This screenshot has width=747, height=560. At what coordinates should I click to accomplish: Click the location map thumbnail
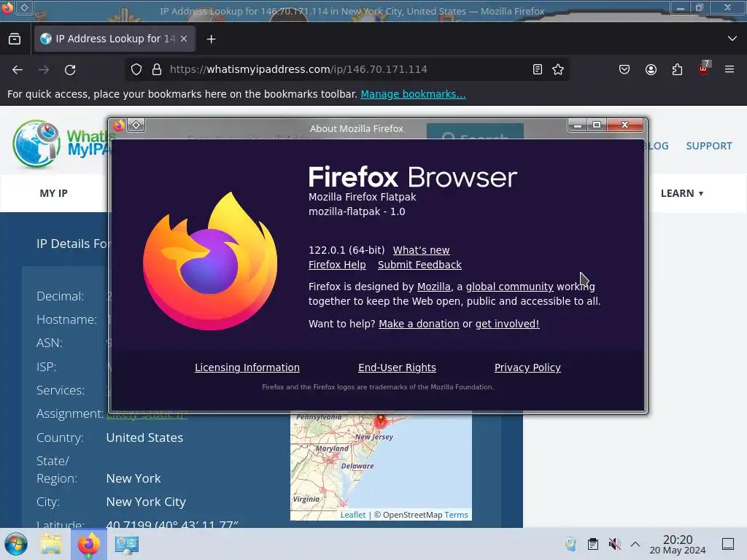pos(381,466)
